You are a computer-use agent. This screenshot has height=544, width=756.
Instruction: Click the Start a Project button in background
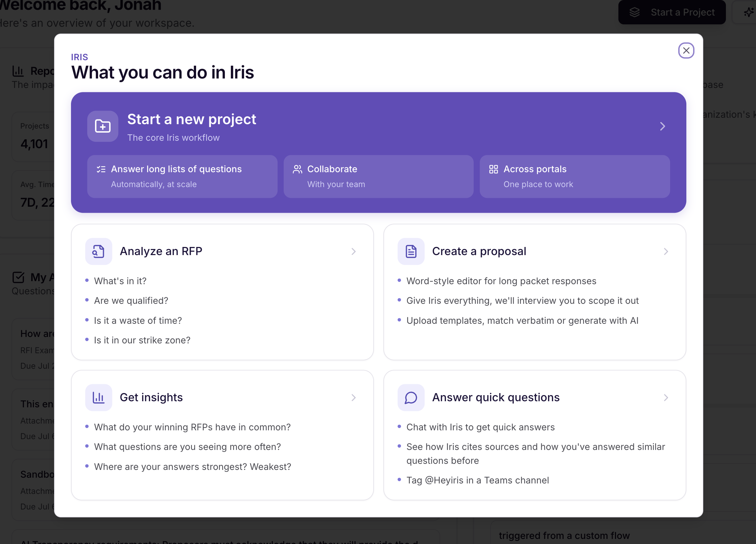(x=672, y=12)
